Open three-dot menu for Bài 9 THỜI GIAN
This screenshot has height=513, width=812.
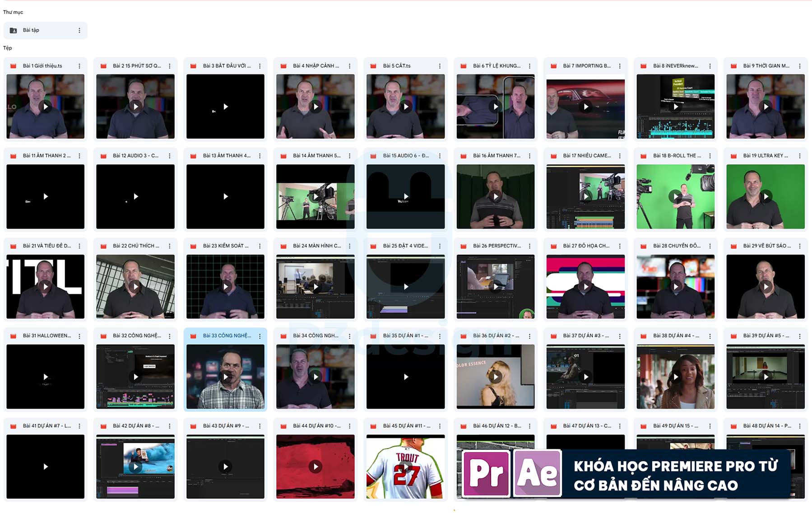(x=800, y=66)
